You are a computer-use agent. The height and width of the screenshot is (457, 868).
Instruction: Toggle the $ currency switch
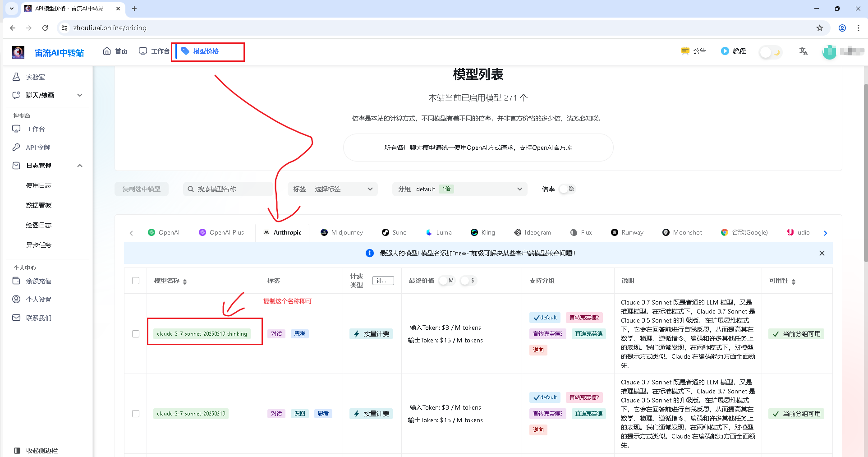(468, 281)
